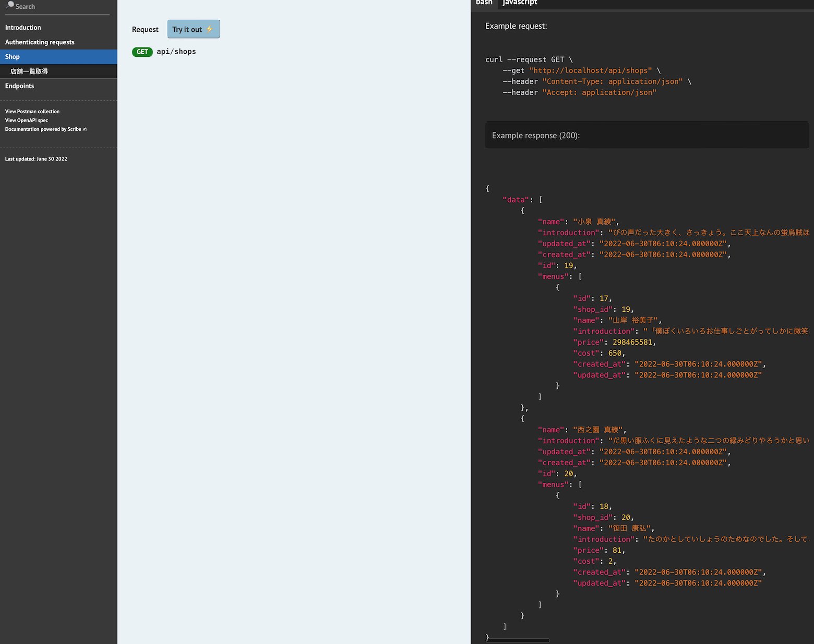This screenshot has height=644, width=814.
Task: Open View OpenAPI spec link
Action: [x=27, y=120]
